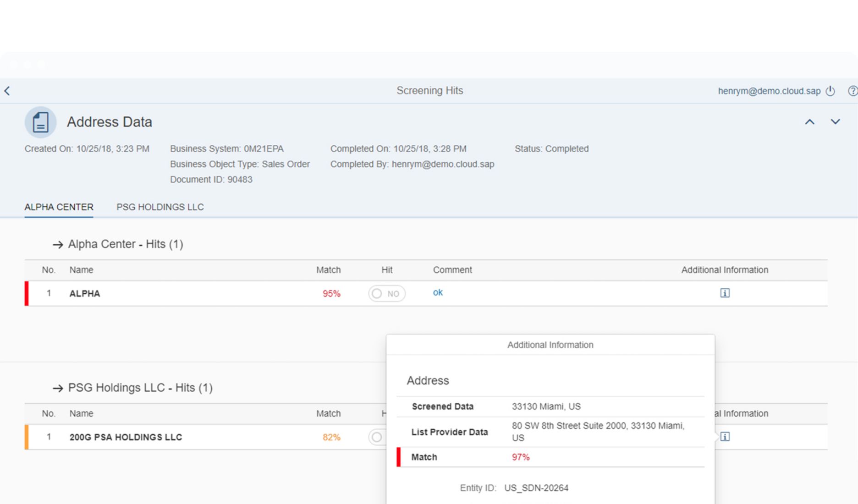858x504 pixels.
Task: Switch to the PSG HOLDINGS LLC tab
Action: coord(160,207)
